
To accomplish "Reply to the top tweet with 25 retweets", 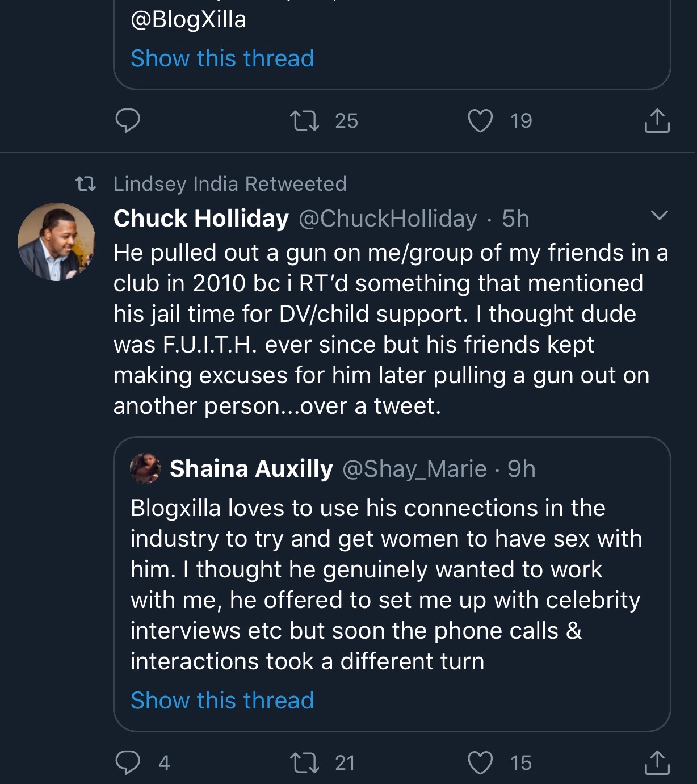I will point(128,120).
